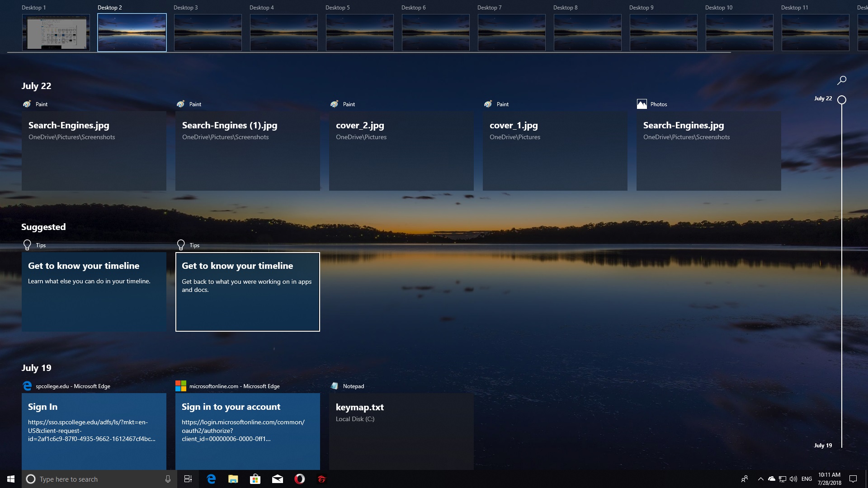Image resolution: width=868 pixels, height=488 pixels.
Task: Click the Edge icon beside spcollege.edu
Action: 27,386
